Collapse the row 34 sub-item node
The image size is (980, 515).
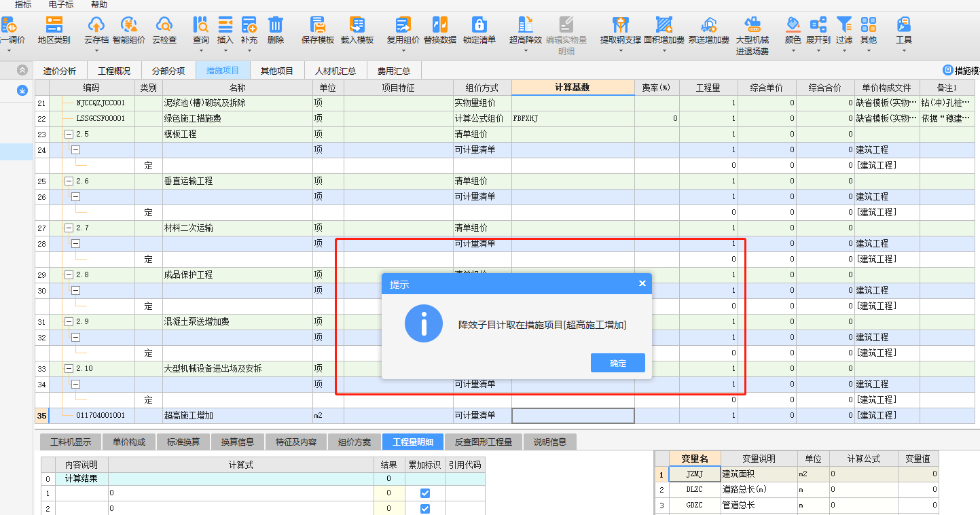pos(75,385)
